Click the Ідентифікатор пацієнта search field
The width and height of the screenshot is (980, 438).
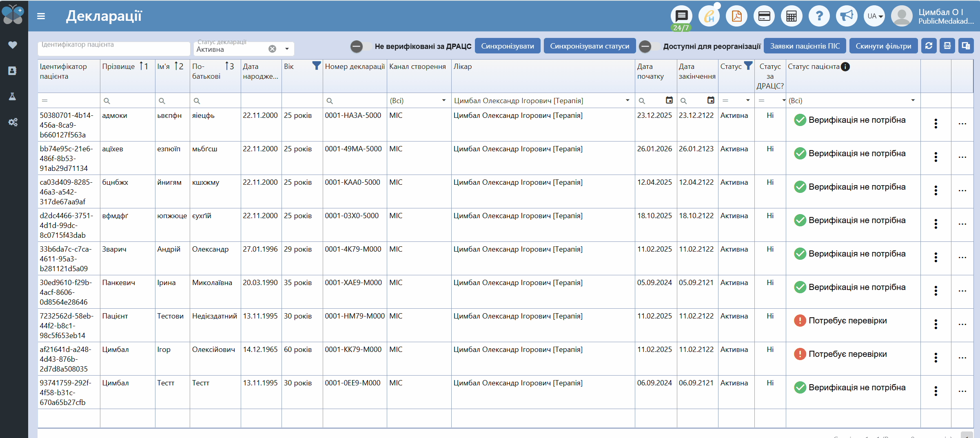click(114, 48)
